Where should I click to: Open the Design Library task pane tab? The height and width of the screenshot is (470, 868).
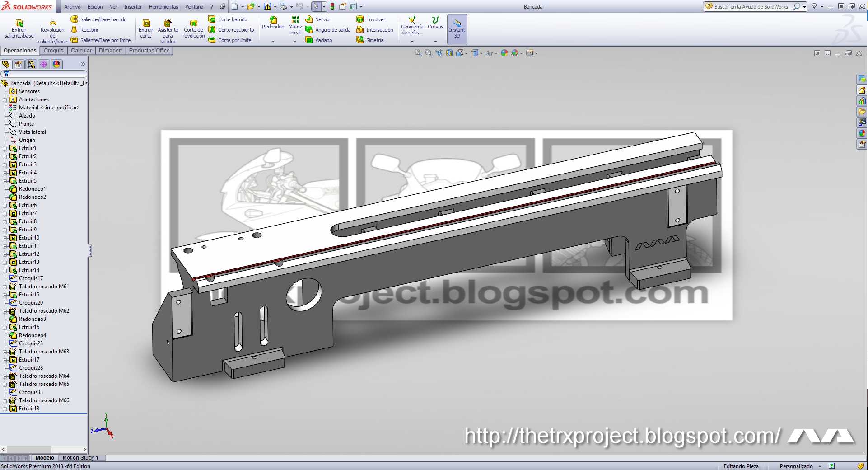point(862,101)
